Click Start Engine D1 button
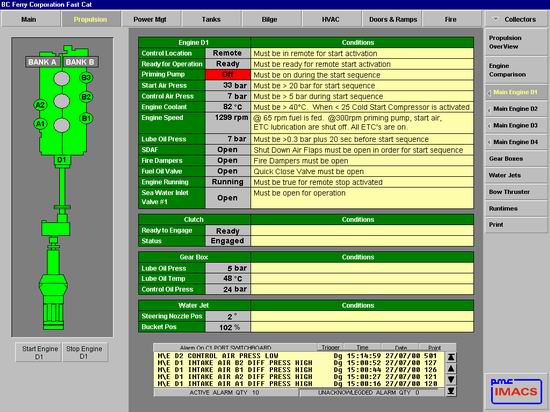The image size is (550, 412). (39, 352)
